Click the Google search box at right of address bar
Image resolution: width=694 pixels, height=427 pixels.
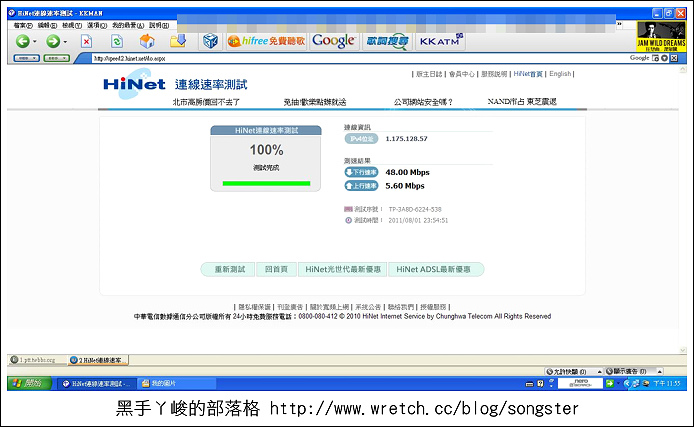tap(640, 58)
